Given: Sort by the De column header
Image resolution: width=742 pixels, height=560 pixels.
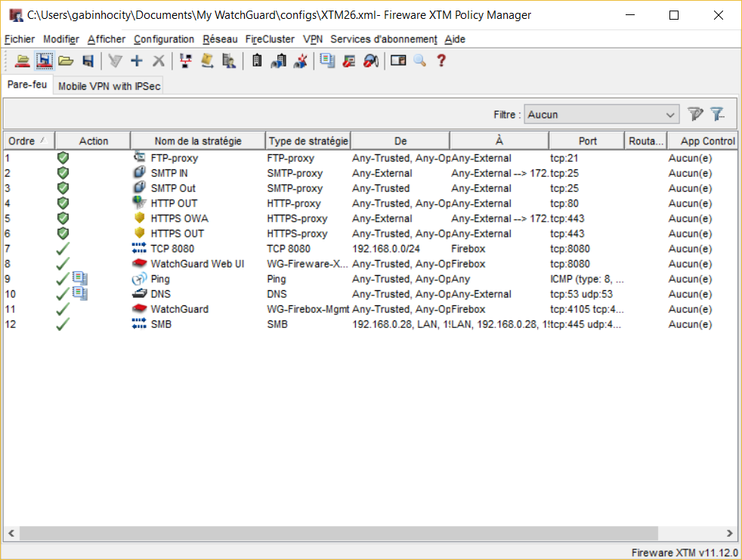Looking at the screenshot, I should (x=400, y=141).
